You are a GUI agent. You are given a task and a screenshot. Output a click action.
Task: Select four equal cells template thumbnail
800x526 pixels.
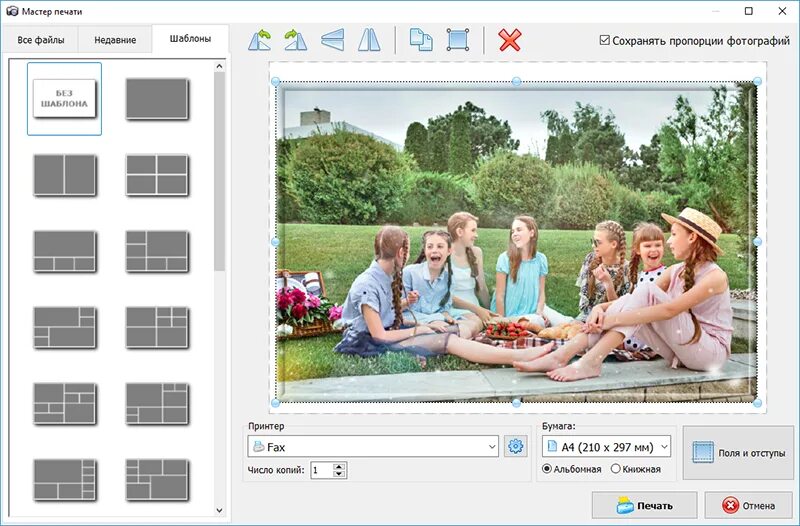(157, 175)
